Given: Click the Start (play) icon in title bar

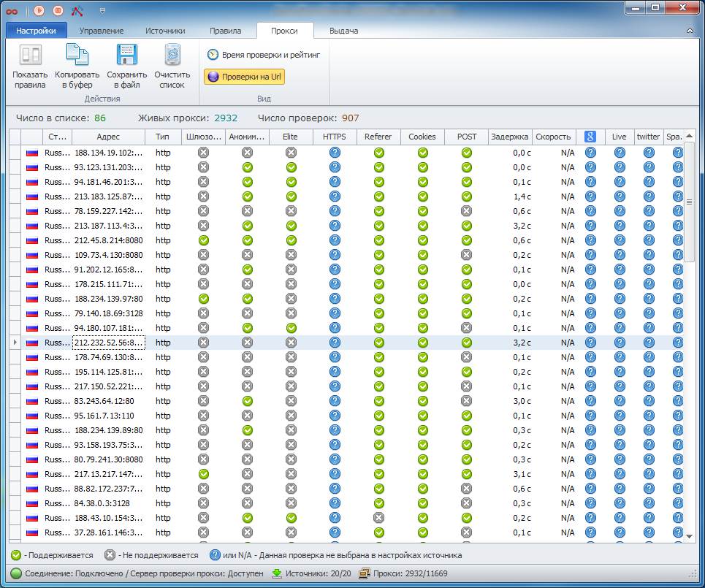Looking at the screenshot, I should (x=39, y=10).
